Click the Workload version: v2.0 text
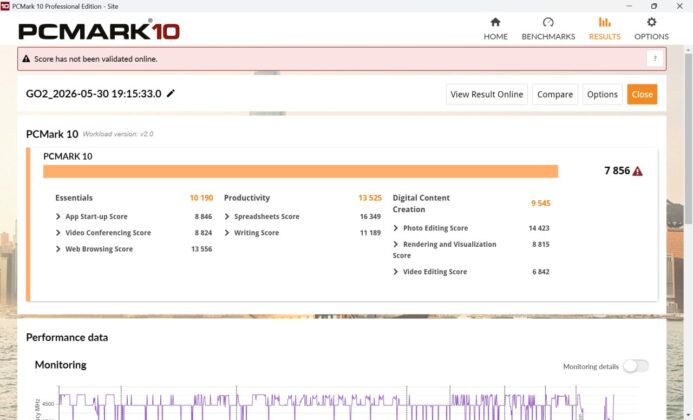693x420 pixels. coord(118,134)
